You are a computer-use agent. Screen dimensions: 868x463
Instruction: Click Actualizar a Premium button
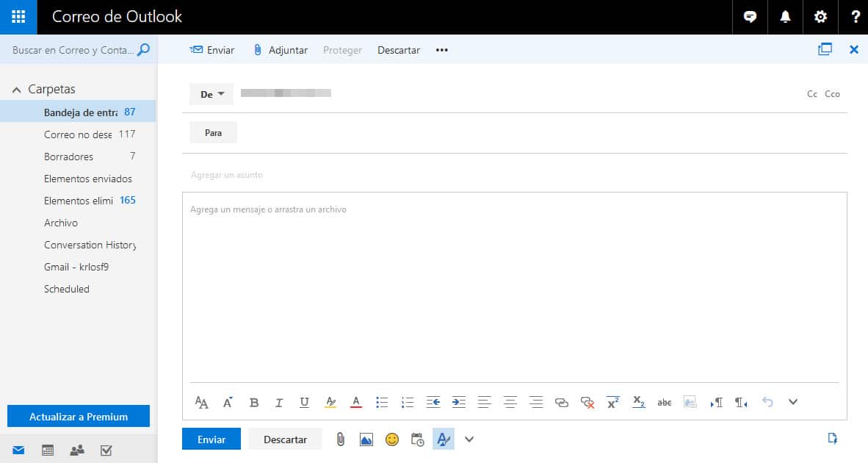click(78, 417)
